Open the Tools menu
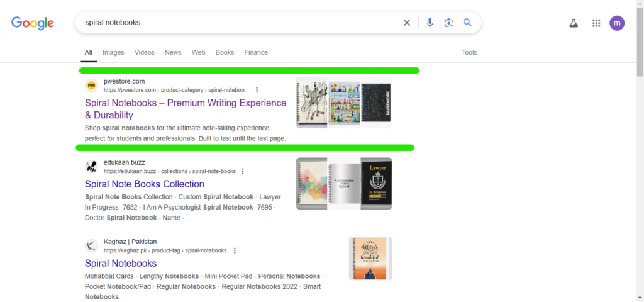Image resolution: width=644 pixels, height=302 pixels. point(469,53)
